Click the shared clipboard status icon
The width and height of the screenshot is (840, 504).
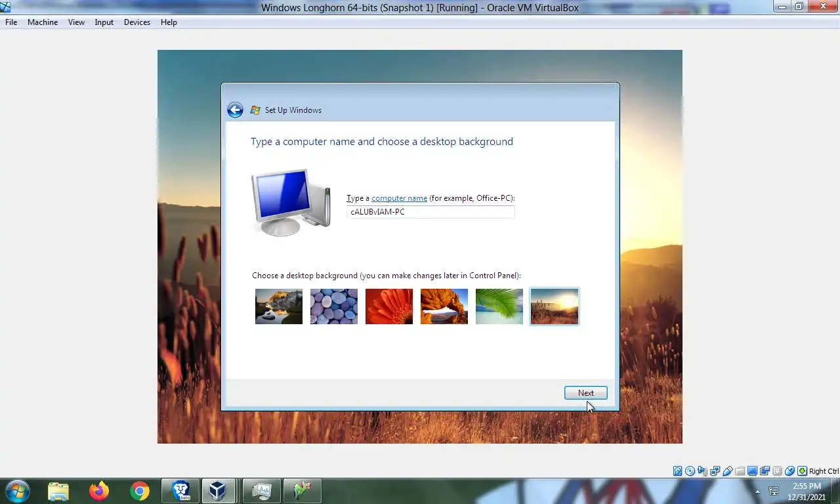pos(765,471)
